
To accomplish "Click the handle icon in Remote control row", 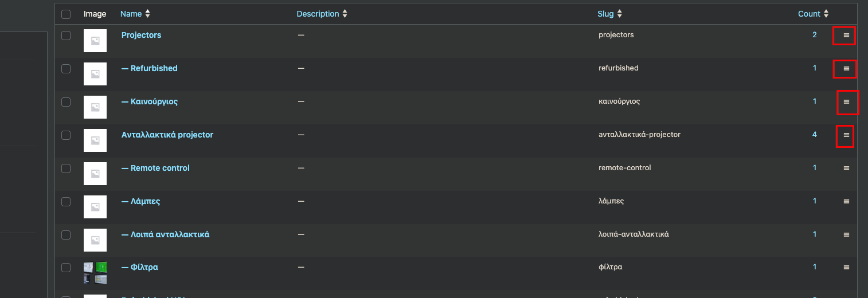I will (846, 168).
